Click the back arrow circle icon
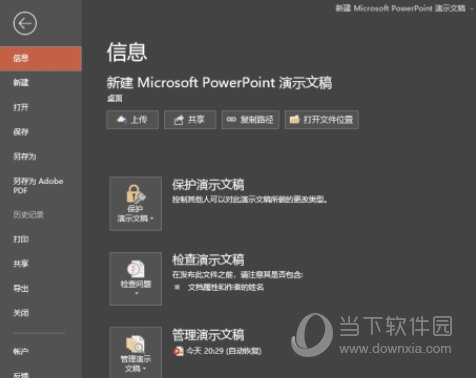476x378 pixels. click(x=25, y=23)
